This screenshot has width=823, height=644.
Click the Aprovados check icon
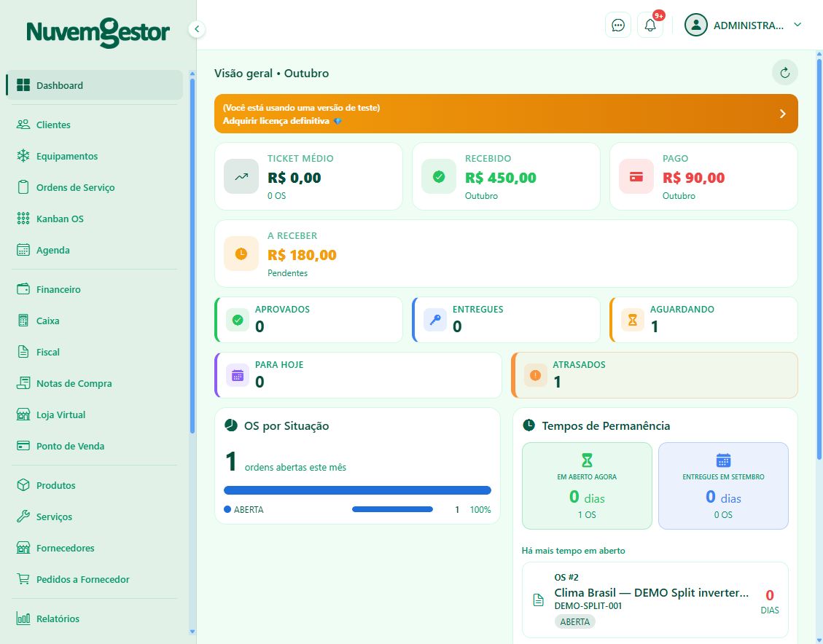pos(238,320)
